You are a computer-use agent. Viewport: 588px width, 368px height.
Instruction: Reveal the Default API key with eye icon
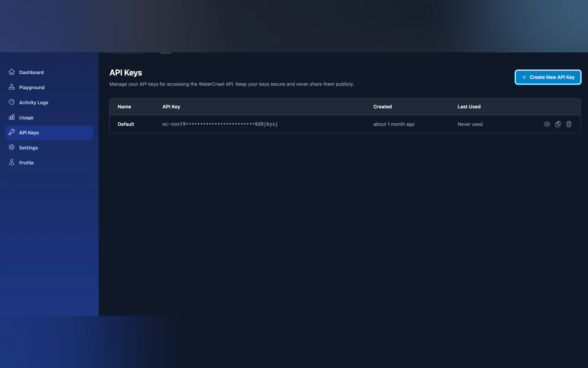pyautogui.click(x=547, y=124)
